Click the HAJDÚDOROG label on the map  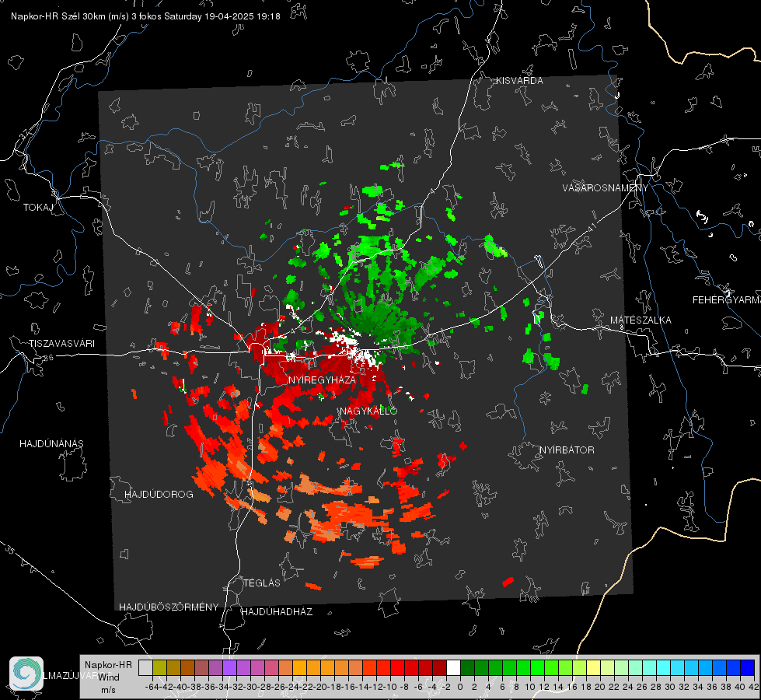159,495
